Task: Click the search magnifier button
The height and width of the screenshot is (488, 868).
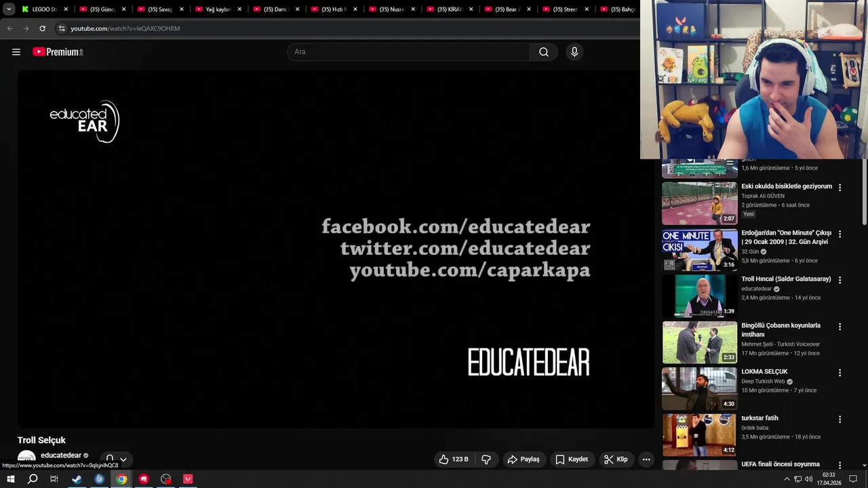Action: coord(544,52)
